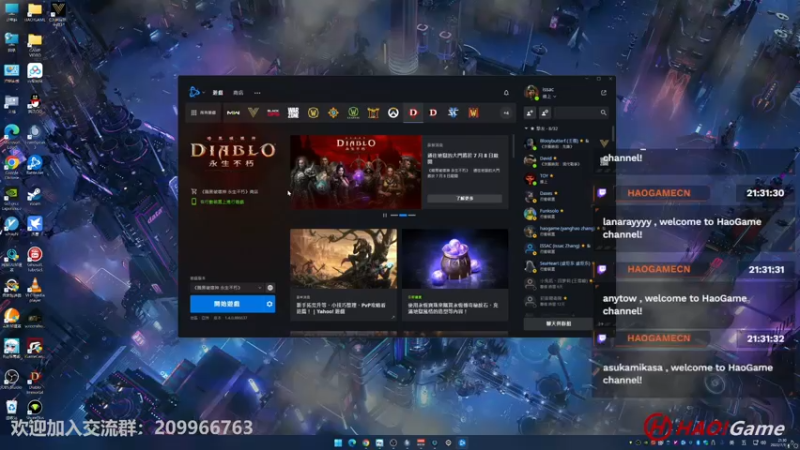Click the add friend icon
800x450 pixels.
[x=530, y=113]
